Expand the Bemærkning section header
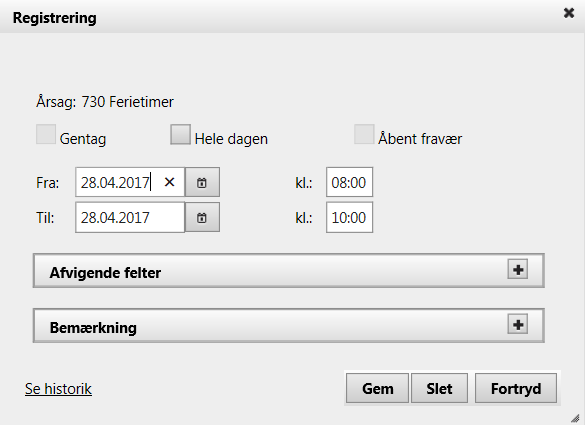The width and height of the screenshot is (585, 425). (x=289, y=325)
